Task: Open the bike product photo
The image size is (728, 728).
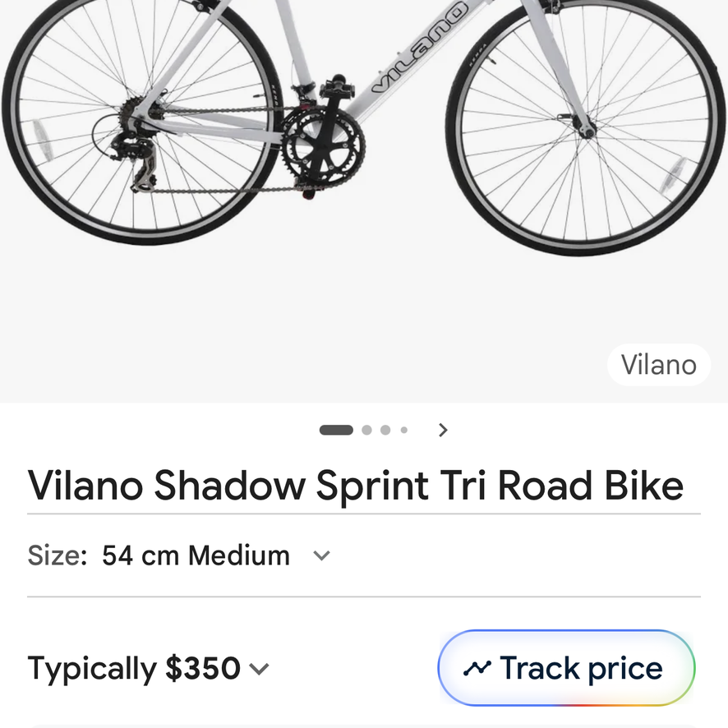Action: 364,201
